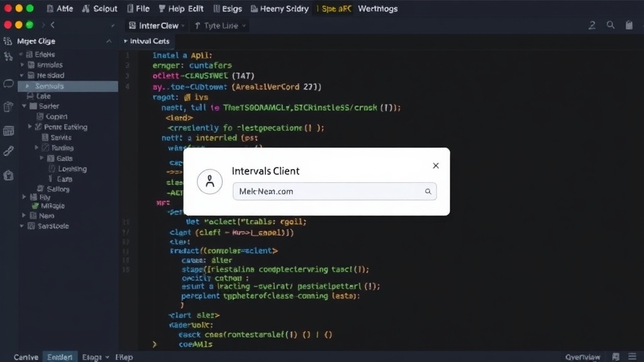644x362 pixels.
Task: Open the calendar panel sidebar icon
Action: point(8,131)
